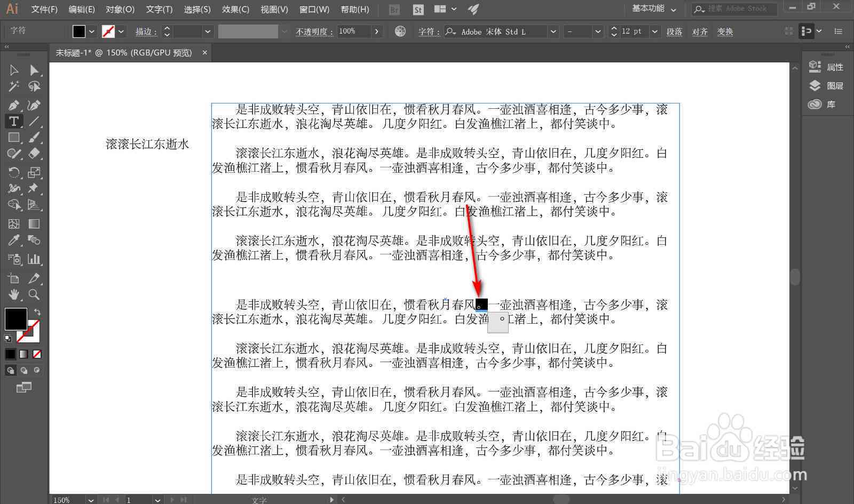The image size is (854, 504).
Task: Choose the Rectangle tool
Action: pos(14,138)
